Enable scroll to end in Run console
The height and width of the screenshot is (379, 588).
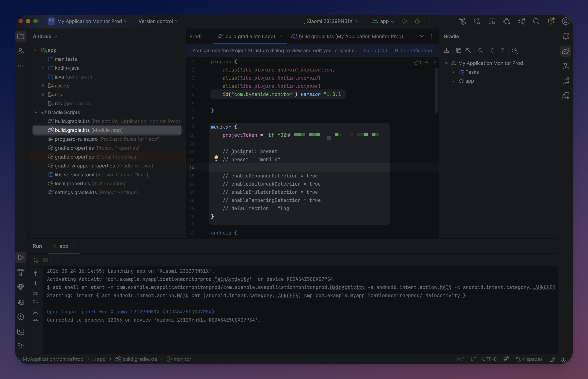click(36, 302)
